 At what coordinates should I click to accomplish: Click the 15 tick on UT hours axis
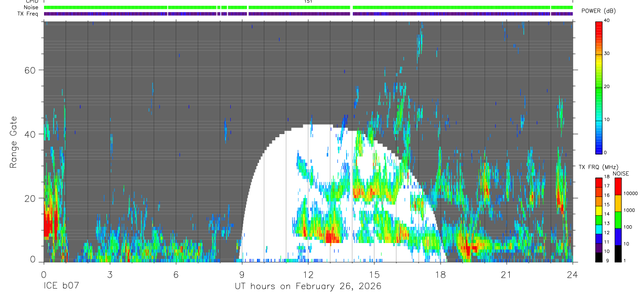pos(374,274)
